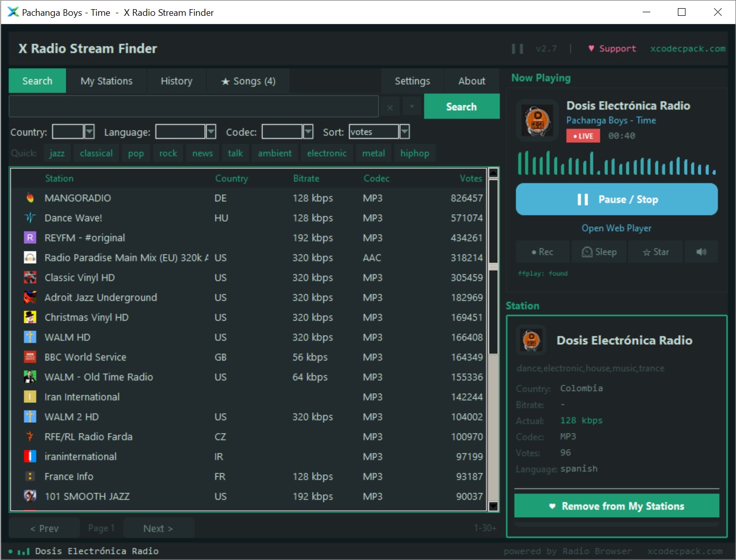Open the Country dropdown filter
This screenshot has height=560, width=736.
(89, 132)
